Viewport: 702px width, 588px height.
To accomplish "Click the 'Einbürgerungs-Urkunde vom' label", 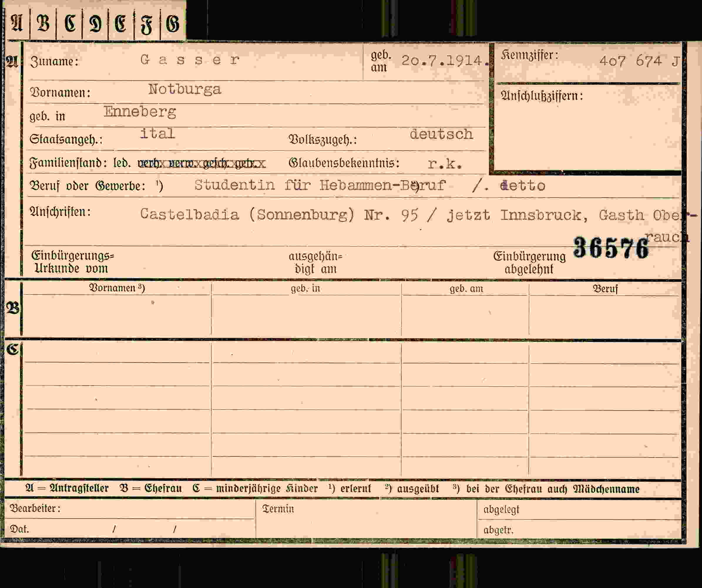I will (72, 262).
